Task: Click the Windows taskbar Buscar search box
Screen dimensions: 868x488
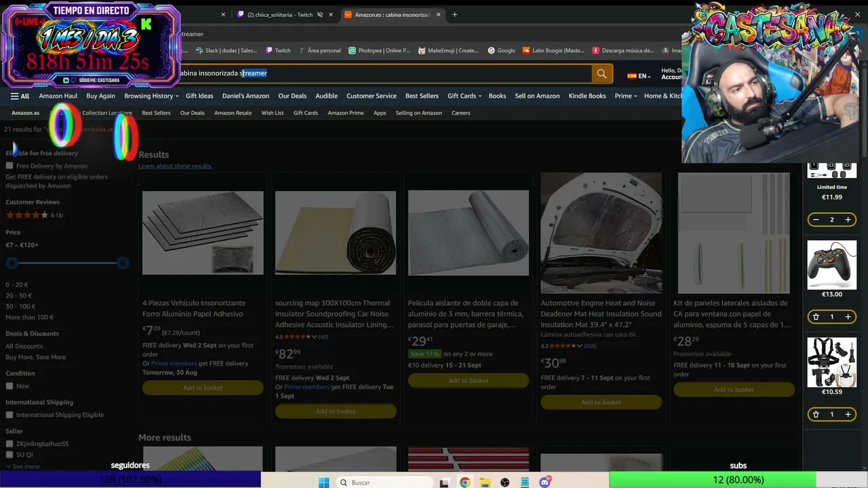Action: click(x=384, y=483)
